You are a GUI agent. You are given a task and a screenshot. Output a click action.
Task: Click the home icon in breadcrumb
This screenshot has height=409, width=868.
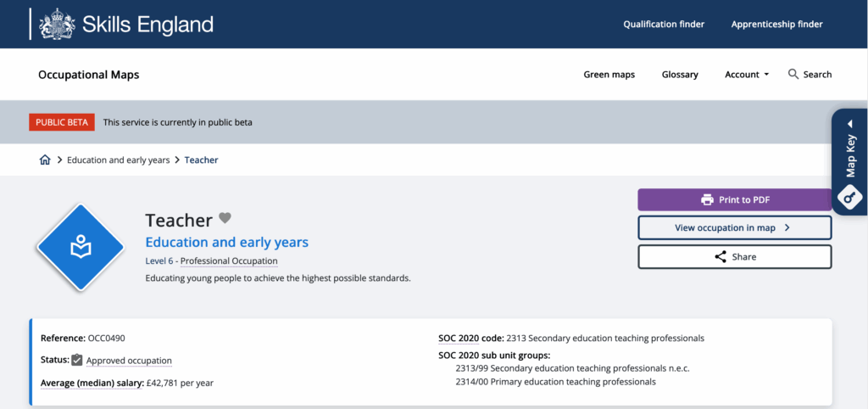point(45,160)
